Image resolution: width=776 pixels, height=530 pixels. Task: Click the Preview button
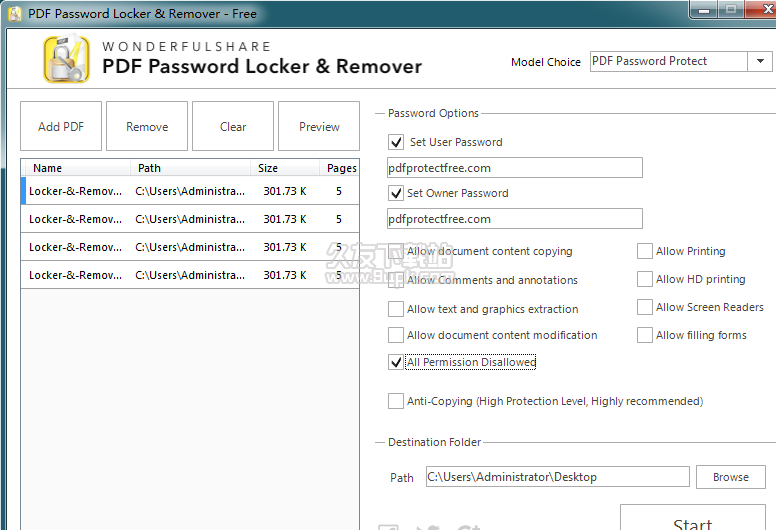point(319,126)
